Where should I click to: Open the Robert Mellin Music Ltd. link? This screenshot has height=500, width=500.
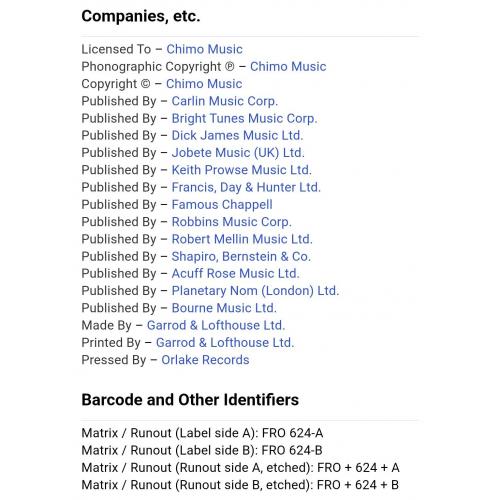242,239
